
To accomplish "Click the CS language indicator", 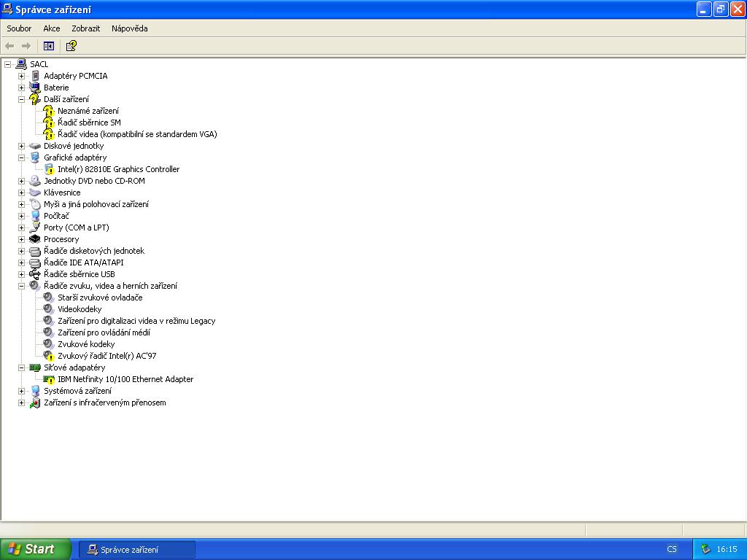I will [671, 550].
